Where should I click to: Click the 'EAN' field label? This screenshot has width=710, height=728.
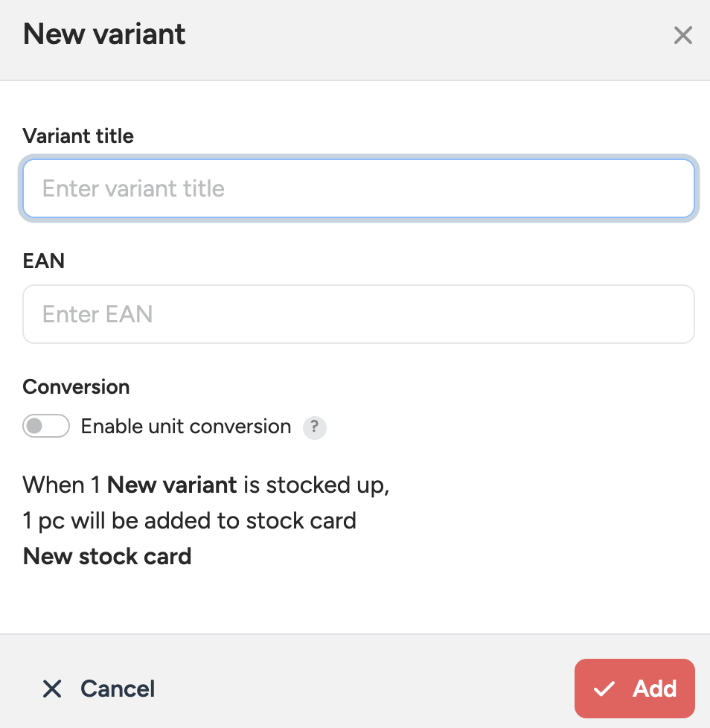pos(44,261)
